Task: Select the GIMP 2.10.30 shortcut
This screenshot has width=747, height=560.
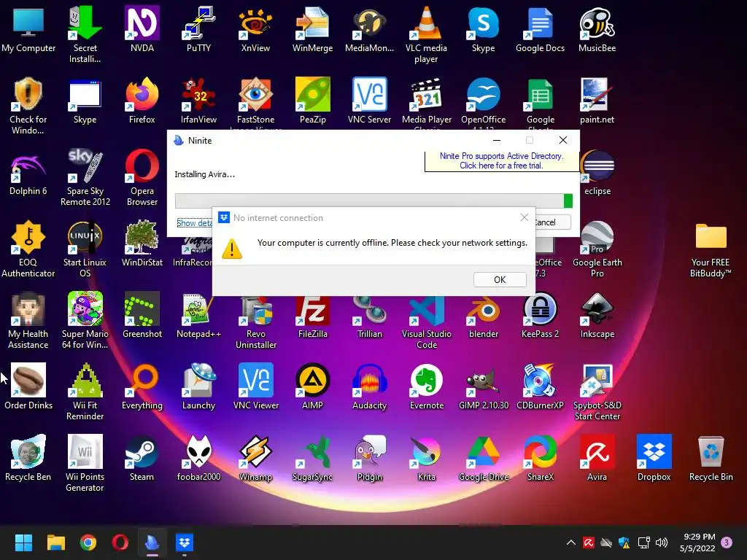Action: pyautogui.click(x=483, y=386)
